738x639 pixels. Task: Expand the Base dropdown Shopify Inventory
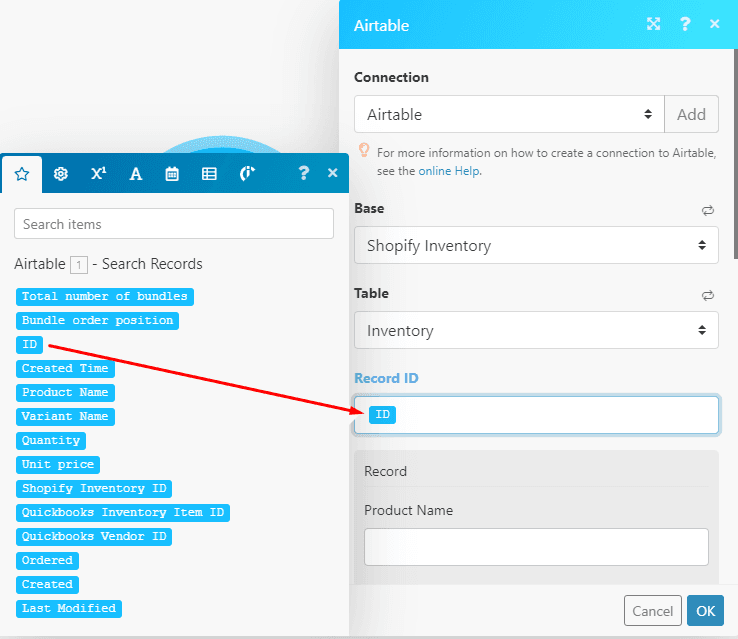click(536, 246)
